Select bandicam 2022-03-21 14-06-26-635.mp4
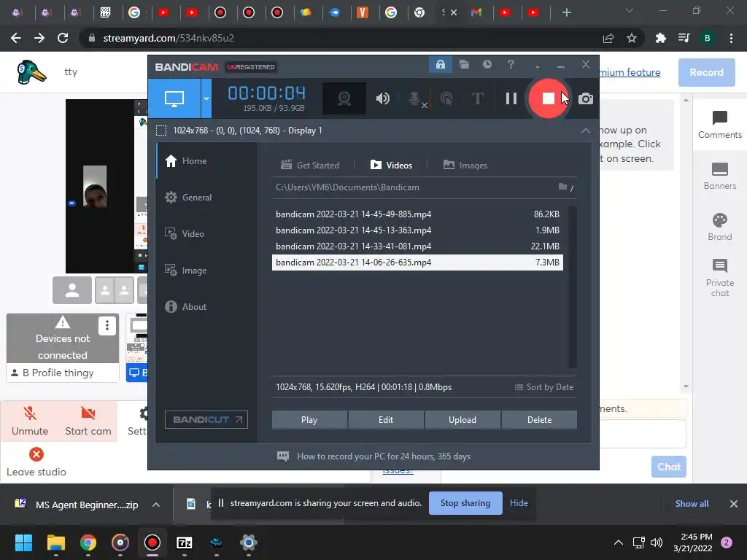The width and height of the screenshot is (747, 560). click(x=417, y=262)
